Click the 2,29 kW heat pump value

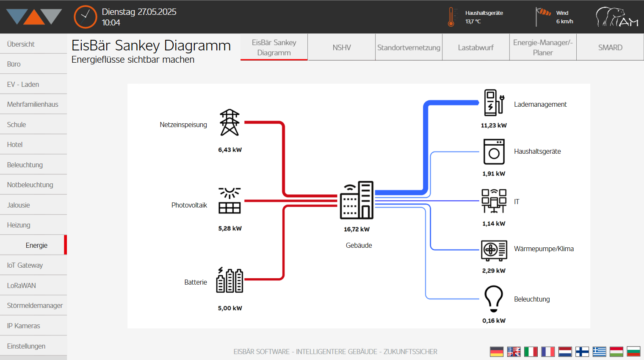click(x=494, y=271)
